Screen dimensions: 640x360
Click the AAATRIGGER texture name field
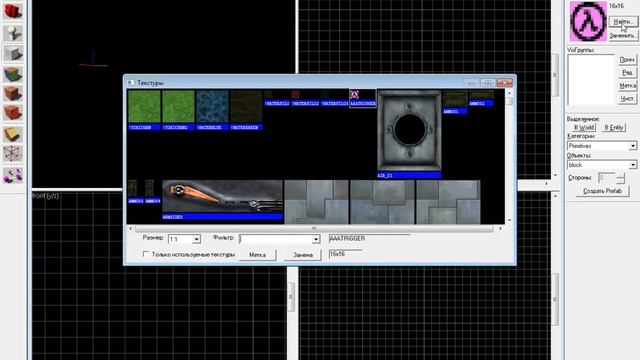[369, 239]
